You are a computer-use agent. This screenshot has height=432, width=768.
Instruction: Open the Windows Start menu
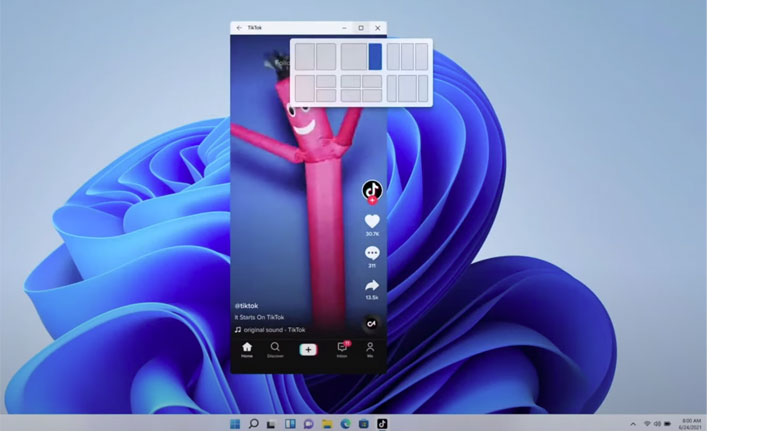click(x=235, y=424)
